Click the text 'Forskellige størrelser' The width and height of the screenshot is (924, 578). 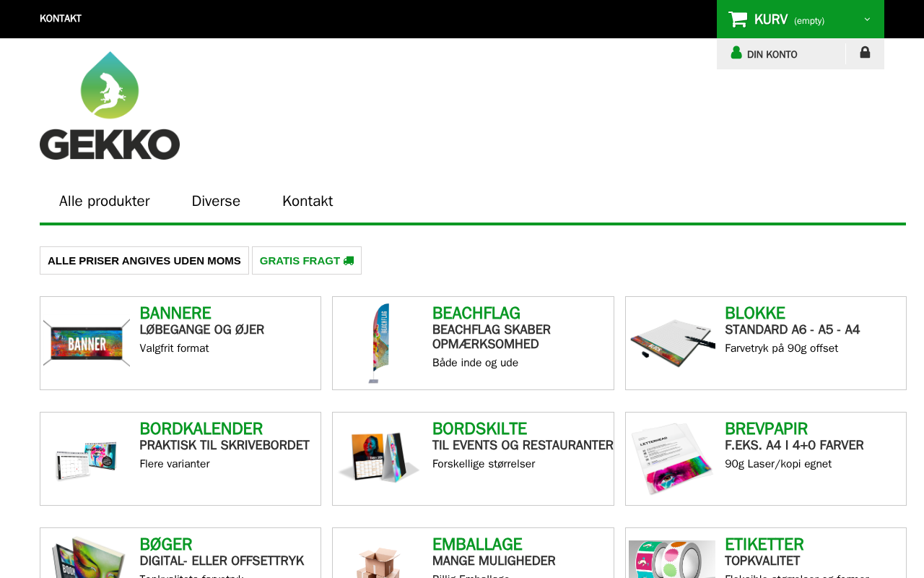[484, 464]
